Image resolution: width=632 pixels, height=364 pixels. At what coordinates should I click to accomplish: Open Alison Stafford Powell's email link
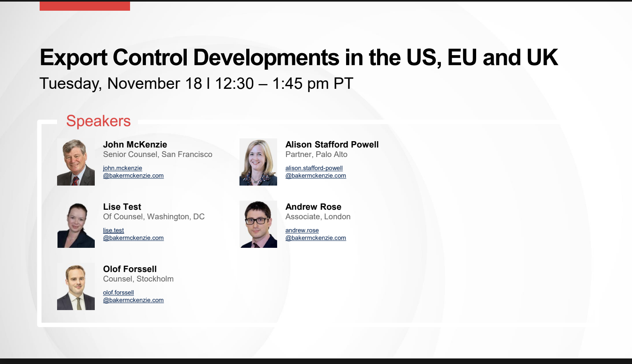pyautogui.click(x=316, y=172)
